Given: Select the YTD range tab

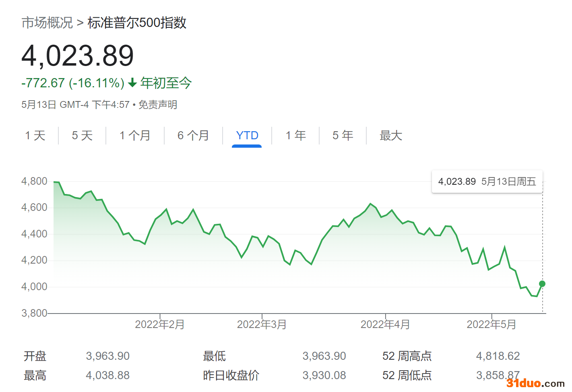Looking at the screenshot, I should pos(247,136).
